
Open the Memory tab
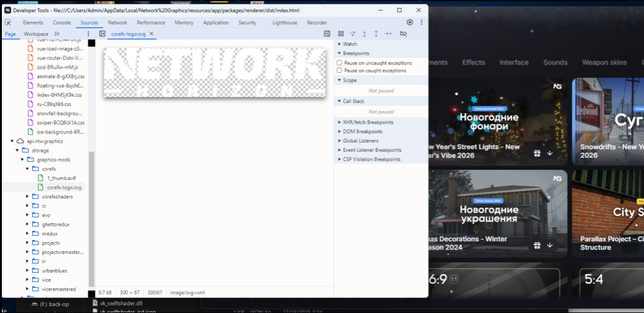pos(184,23)
